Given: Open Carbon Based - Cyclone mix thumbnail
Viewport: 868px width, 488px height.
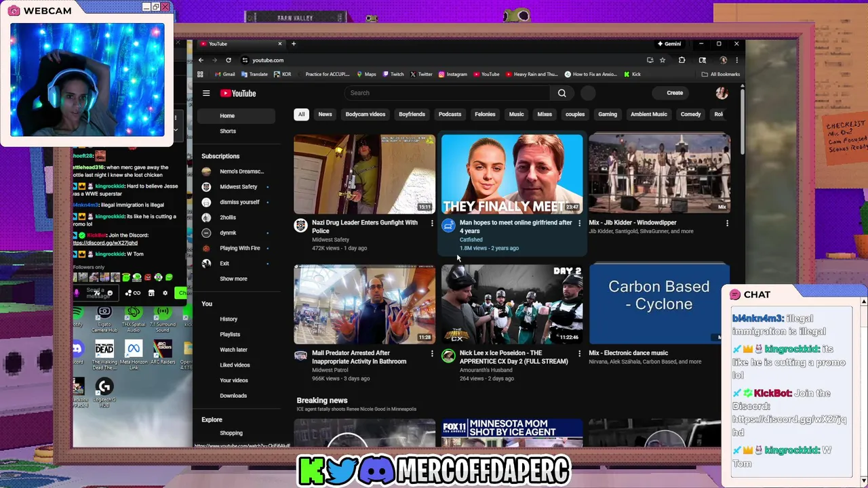Looking at the screenshot, I should pyautogui.click(x=658, y=304).
